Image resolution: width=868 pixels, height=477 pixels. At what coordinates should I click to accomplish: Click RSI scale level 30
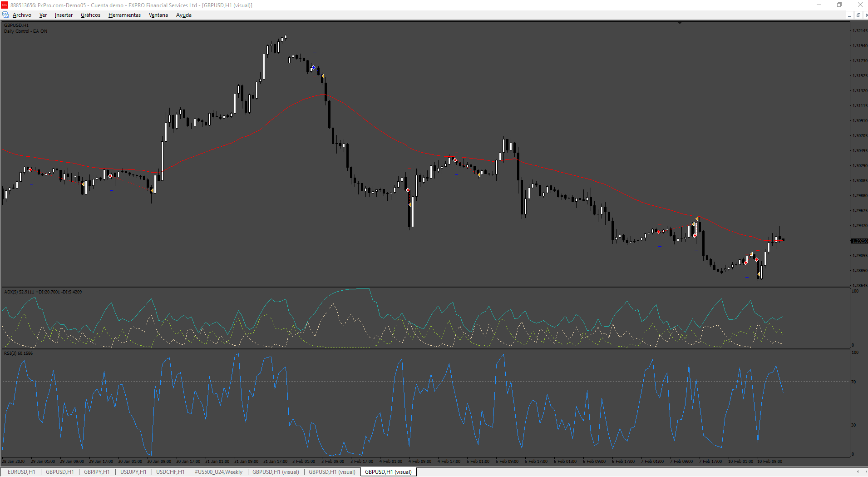click(x=853, y=425)
